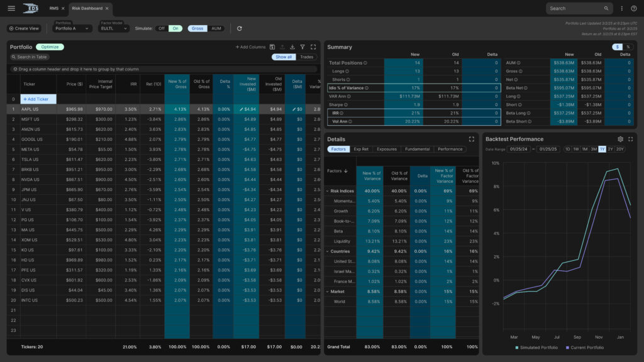Screen dimensions: 644x362
Task: Open the Factor Model dropdown showing EULTL
Action: click(x=114, y=28)
